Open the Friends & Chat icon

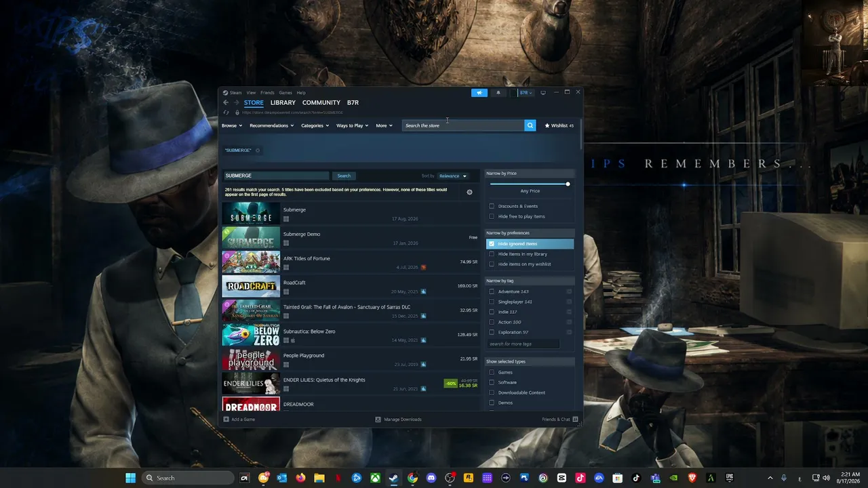pos(575,420)
